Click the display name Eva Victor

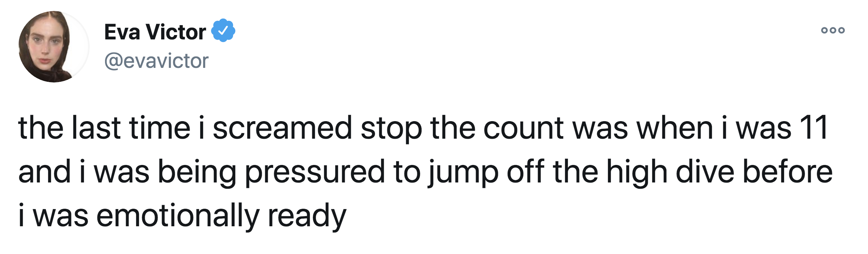(155, 32)
